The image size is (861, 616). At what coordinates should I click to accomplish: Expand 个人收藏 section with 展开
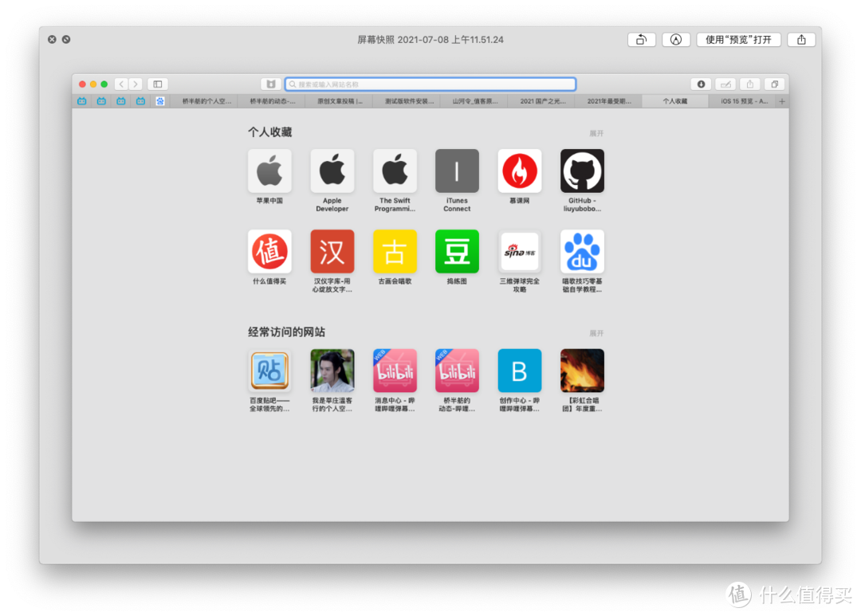[x=596, y=133]
